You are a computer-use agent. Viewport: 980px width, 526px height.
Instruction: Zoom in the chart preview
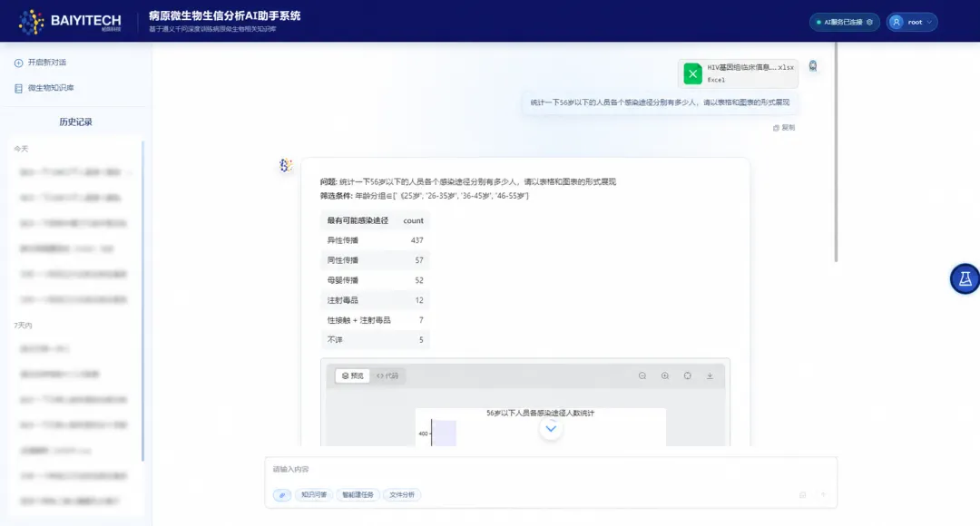point(665,376)
